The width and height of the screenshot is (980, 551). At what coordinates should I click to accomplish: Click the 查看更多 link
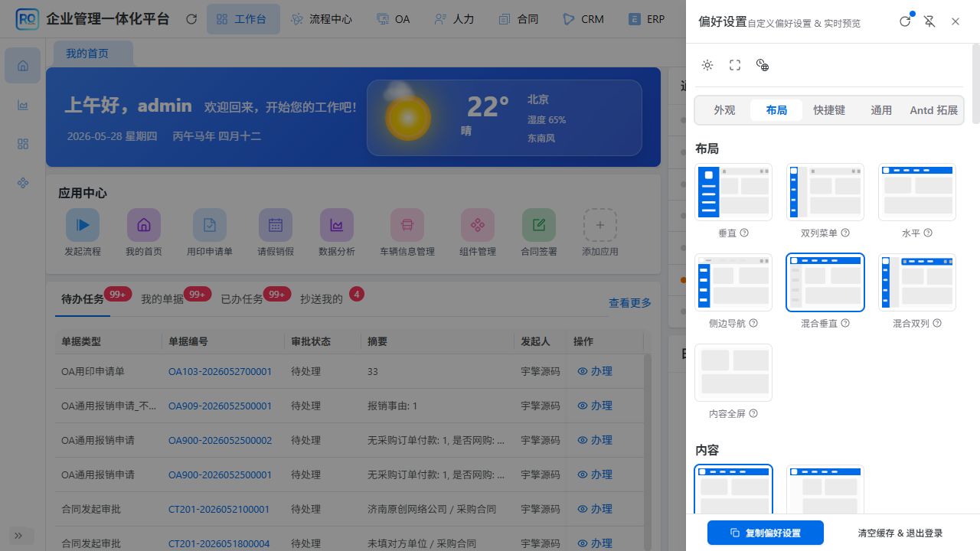pyautogui.click(x=630, y=303)
